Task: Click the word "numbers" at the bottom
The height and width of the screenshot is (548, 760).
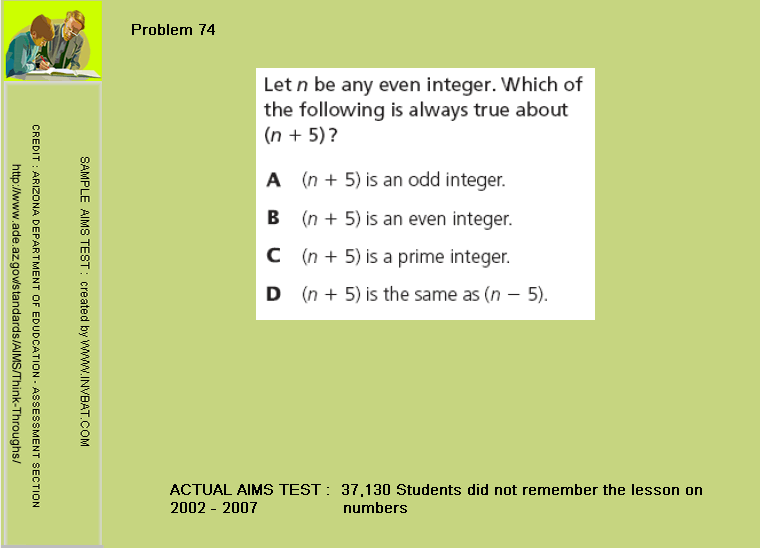Action: click(x=375, y=508)
